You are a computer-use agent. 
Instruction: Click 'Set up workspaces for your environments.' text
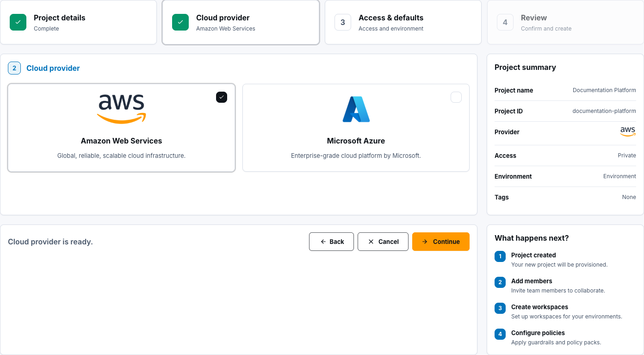567,317
